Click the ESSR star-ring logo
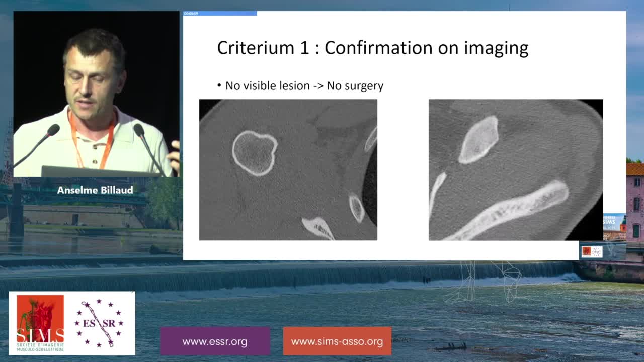This screenshot has height=362, width=644. (99, 323)
